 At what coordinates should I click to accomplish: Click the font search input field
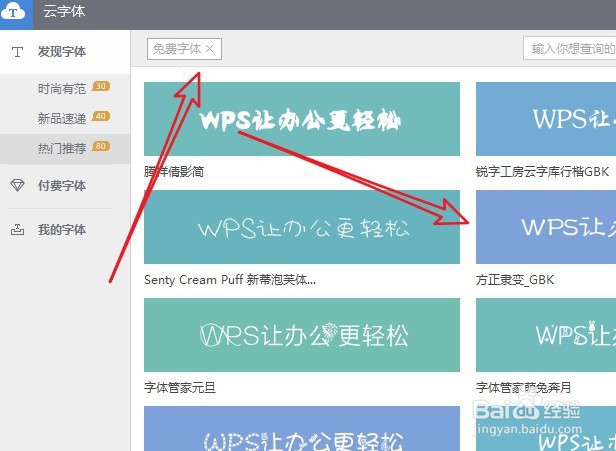pyautogui.click(x=570, y=48)
